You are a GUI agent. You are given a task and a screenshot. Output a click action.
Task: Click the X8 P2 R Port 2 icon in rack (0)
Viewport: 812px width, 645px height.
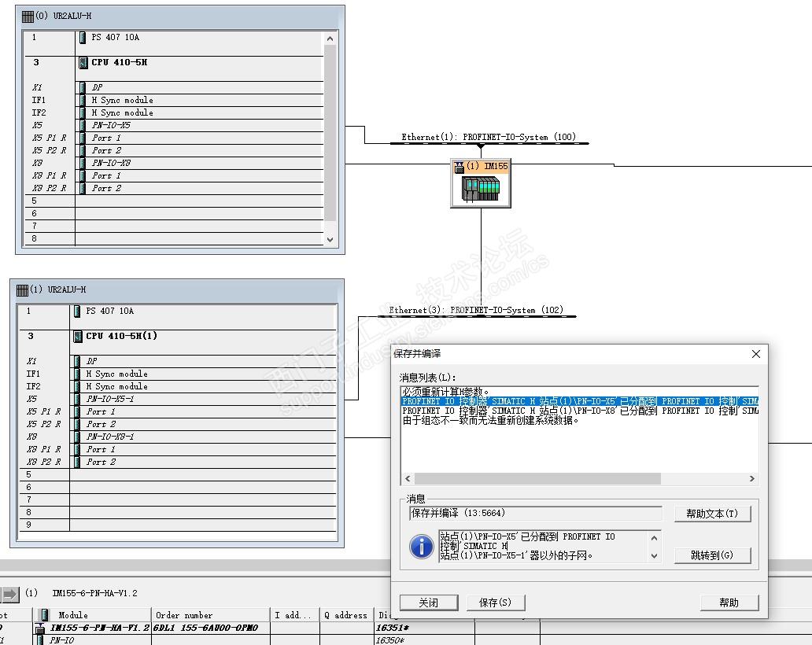pyautogui.click(x=83, y=188)
